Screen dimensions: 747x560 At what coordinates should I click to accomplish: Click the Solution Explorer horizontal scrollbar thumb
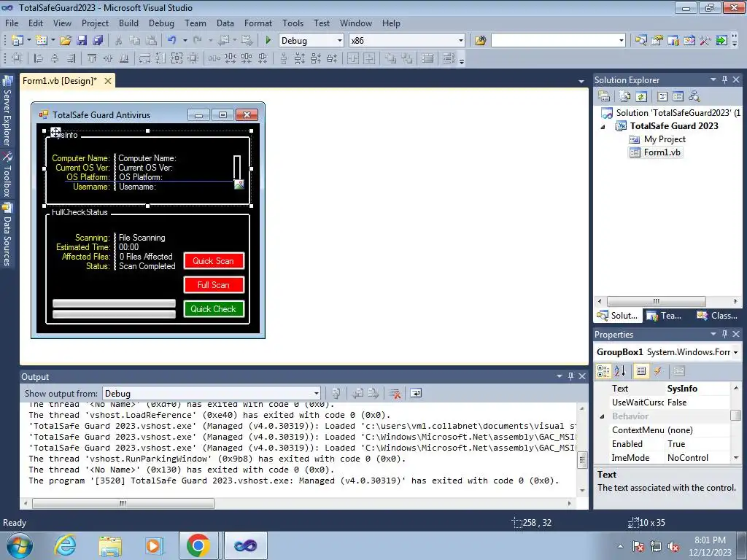point(656,301)
